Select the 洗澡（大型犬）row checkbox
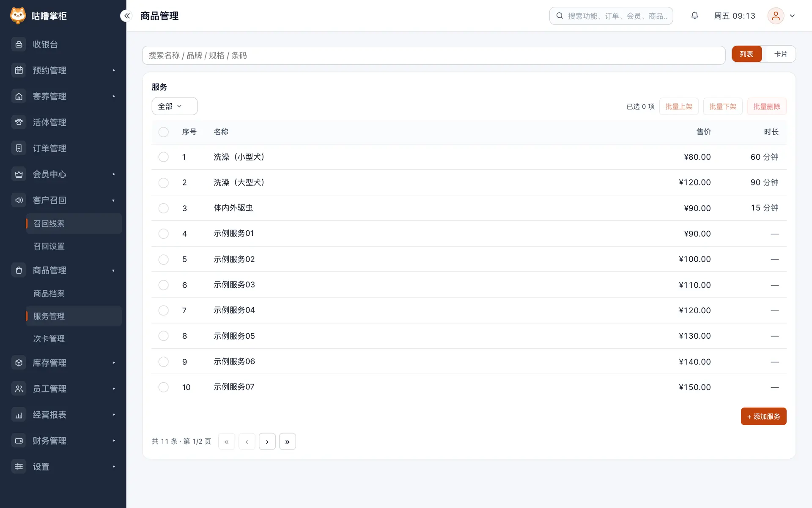Image resolution: width=812 pixels, height=508 pixels. pos(163,182)
